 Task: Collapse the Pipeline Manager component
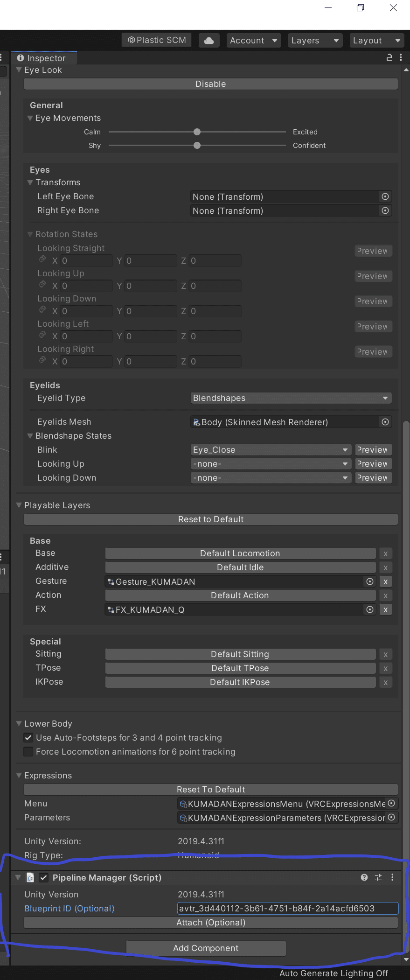click(x=18, y=877)
